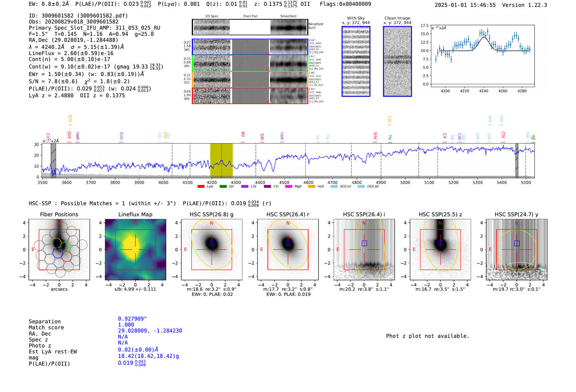Click the 'LyA z = 2.4880' redshift text
Viewport: 576px width, 392px height.
(51, 95)
